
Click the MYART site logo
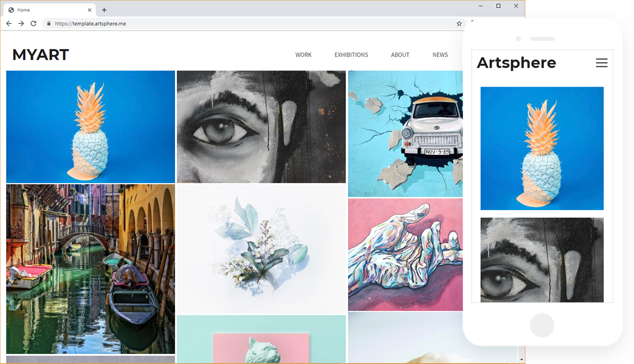(x=40, y=55)
